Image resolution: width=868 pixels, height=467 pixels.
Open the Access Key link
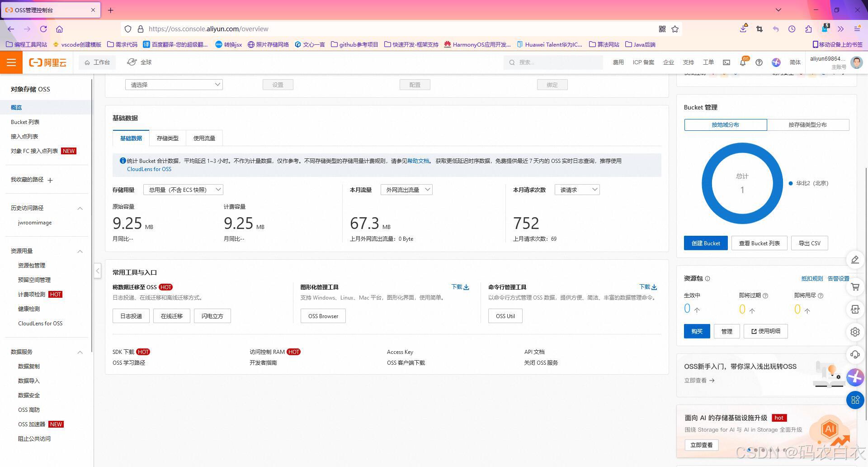coord(400,352)
